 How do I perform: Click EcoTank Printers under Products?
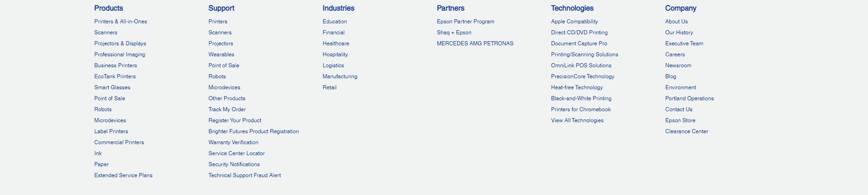pyautogui.click(x=115, y=76)
